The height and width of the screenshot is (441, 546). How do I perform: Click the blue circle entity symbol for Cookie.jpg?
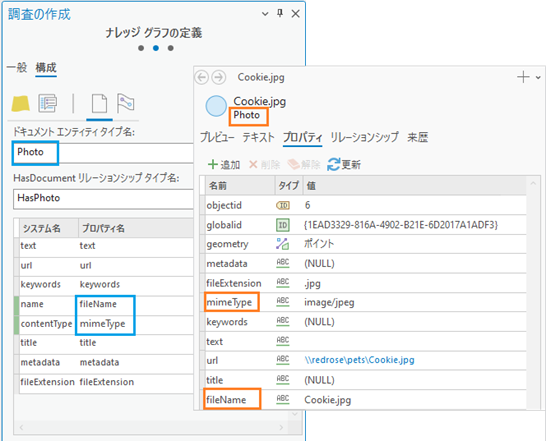click(x=216, y=106)
